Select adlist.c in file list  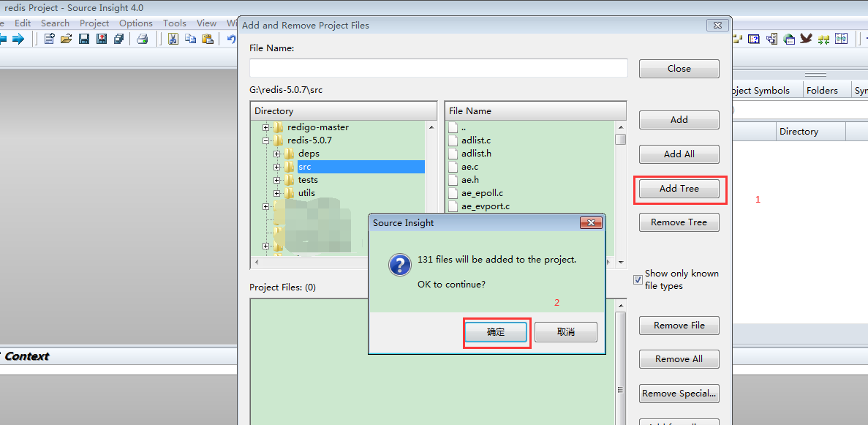click(476, 140)
